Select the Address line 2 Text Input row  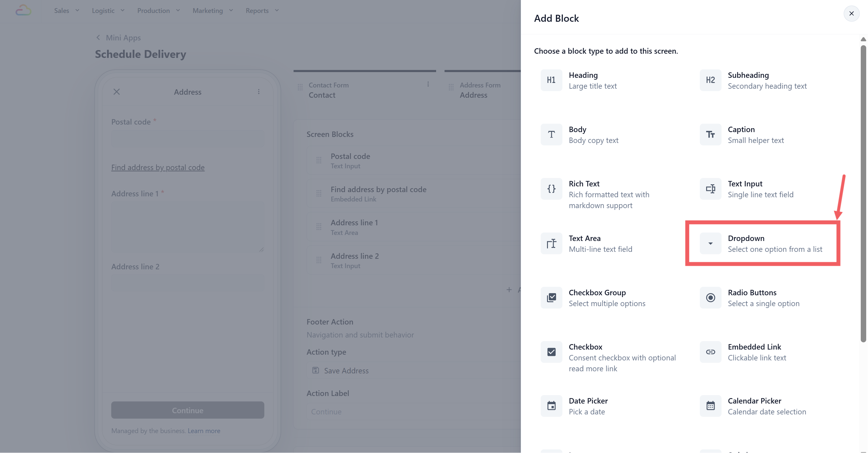tap(414, 260)
